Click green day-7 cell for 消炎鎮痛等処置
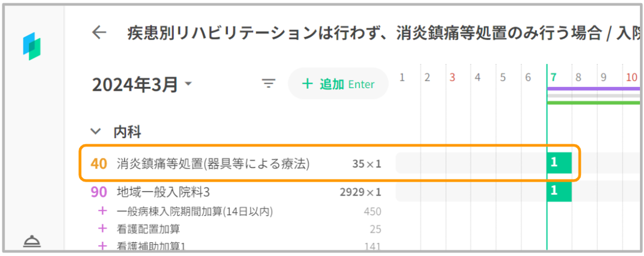 (x=559, y=163)
